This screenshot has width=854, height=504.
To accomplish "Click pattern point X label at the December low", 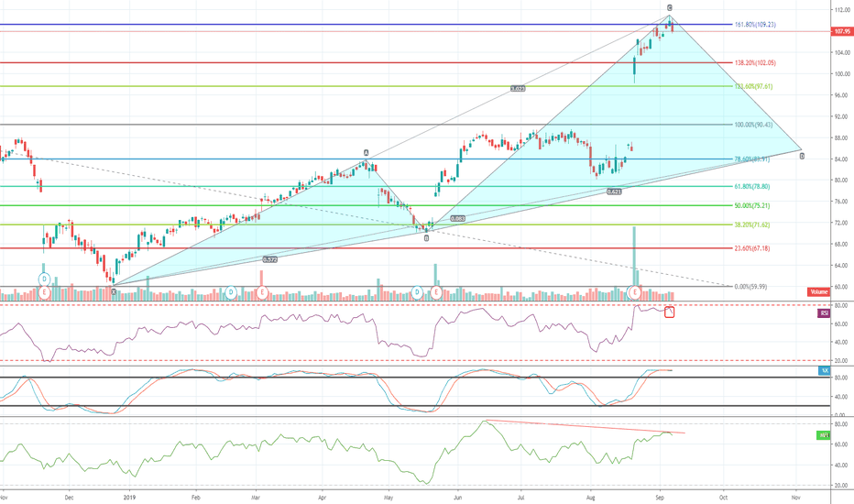I will [114, 292].
